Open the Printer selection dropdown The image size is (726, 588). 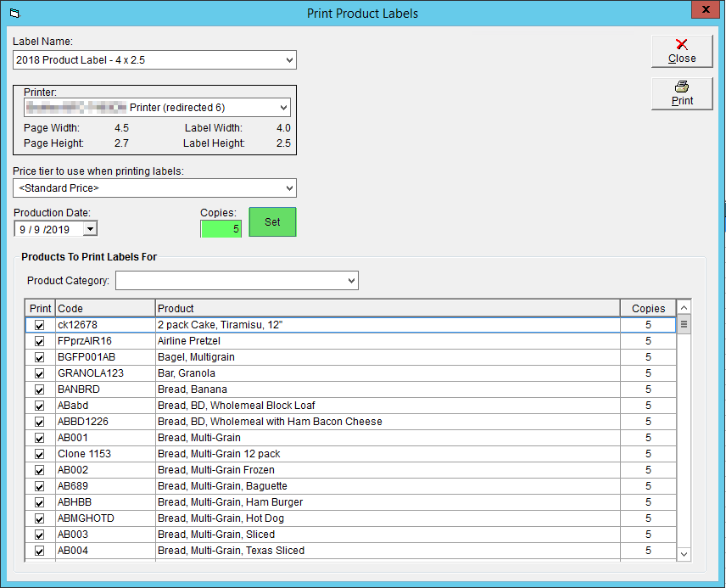(284, 108)
